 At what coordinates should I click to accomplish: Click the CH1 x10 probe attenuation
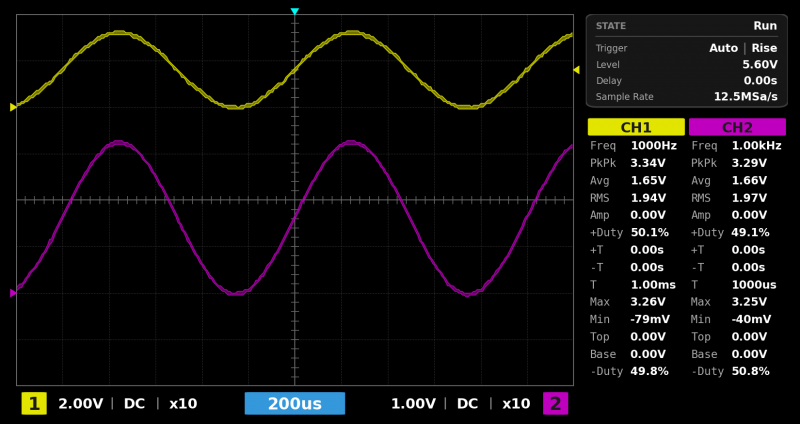(183, 404)
